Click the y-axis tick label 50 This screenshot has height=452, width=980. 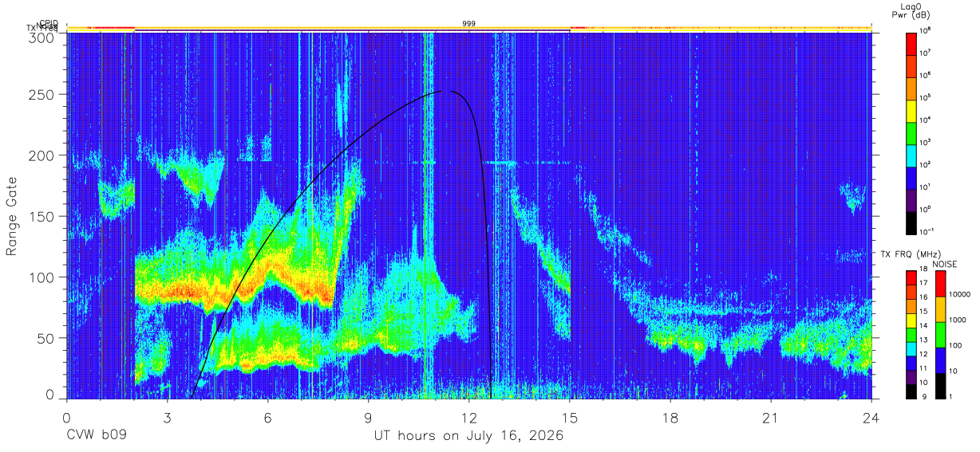click(46, 338)
